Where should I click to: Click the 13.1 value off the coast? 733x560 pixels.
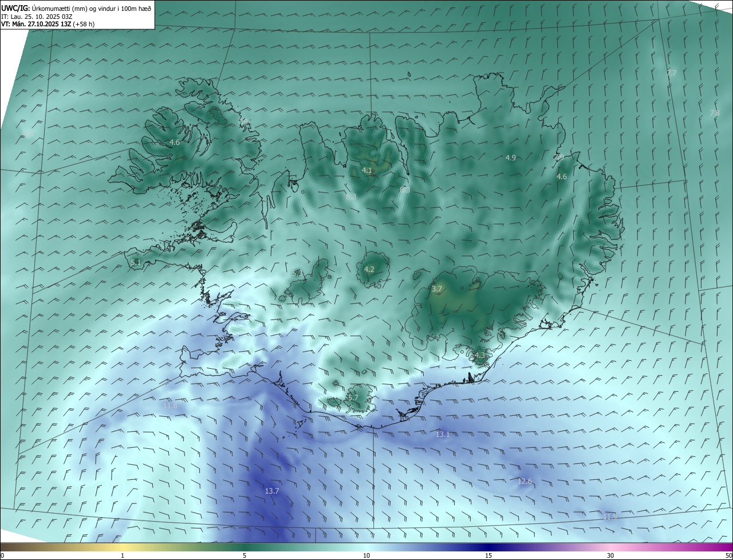point(443,435)
